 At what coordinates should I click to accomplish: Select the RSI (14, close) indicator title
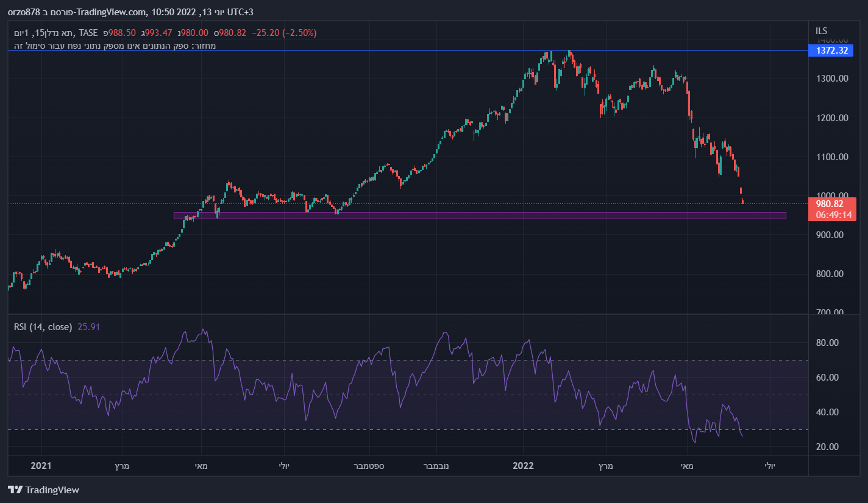pos(43,327)
